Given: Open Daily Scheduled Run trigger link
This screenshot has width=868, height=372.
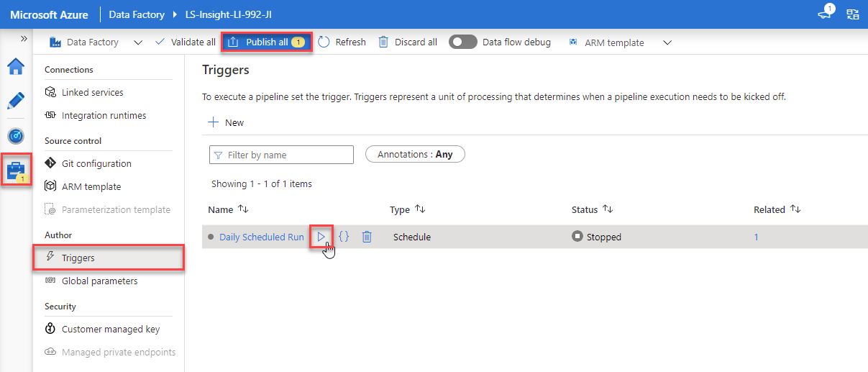Looking at the screenshot, I should tap(262, 237).
